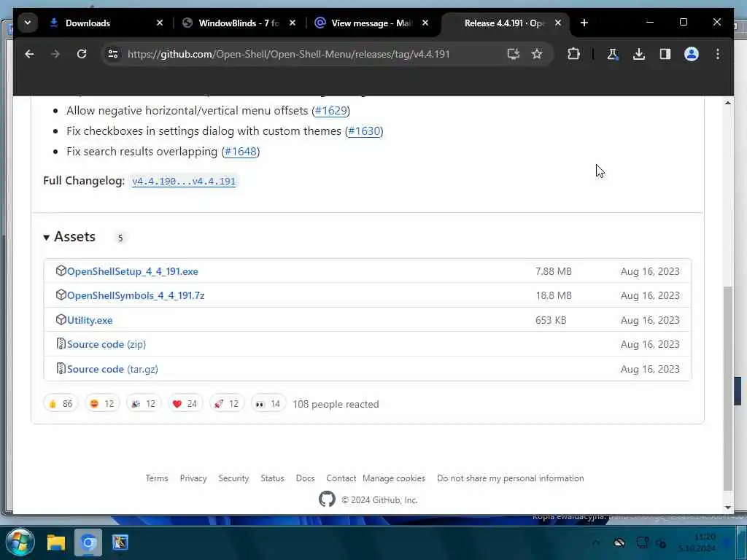Download Source code (tar.gz)
This screenshot has height=560, width=747.
point(112,369)
